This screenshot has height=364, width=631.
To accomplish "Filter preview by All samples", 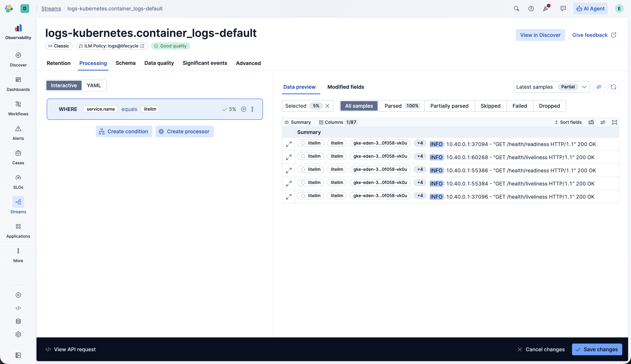I will click(x=359, y=106).
